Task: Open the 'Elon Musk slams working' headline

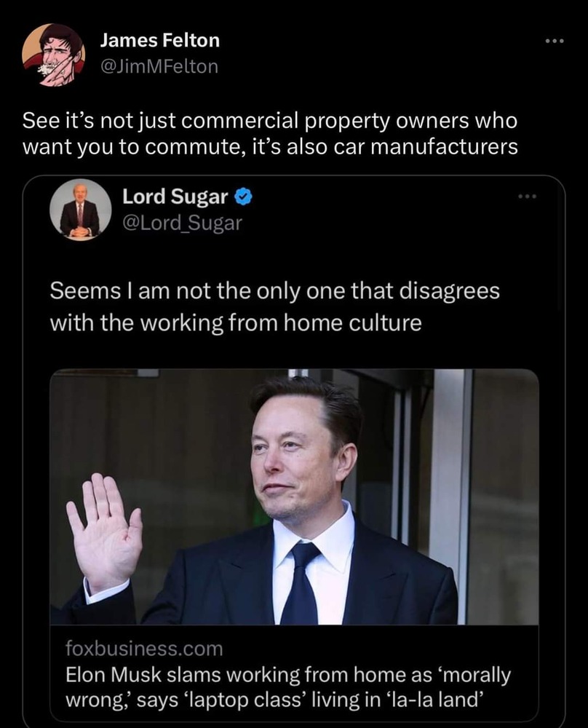Action: click(x=287, y=674)
